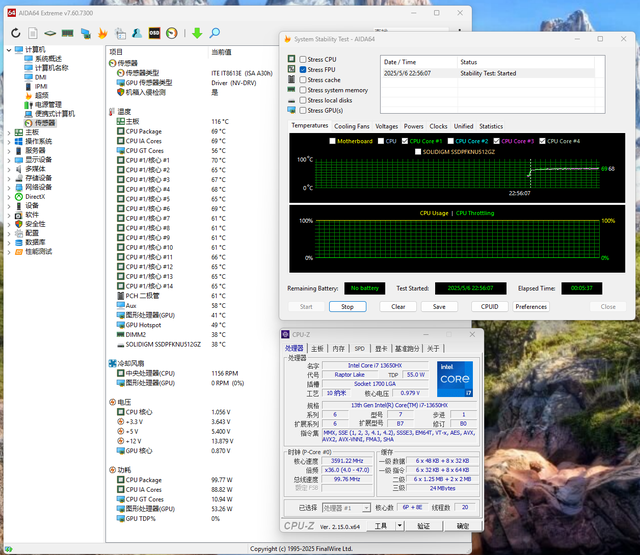The image size is (640, 555).
Task: Click the CPU Package temperature row
Action: 192,131
